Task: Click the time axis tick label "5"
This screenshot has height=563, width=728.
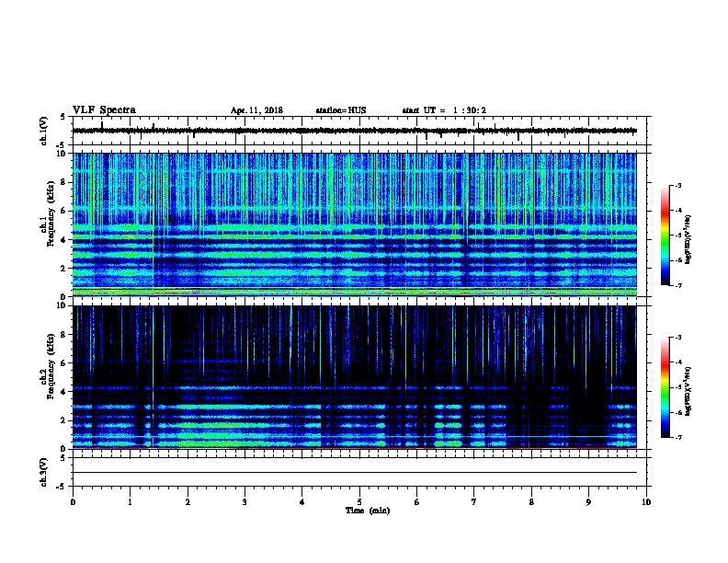Action: [359, 502]
